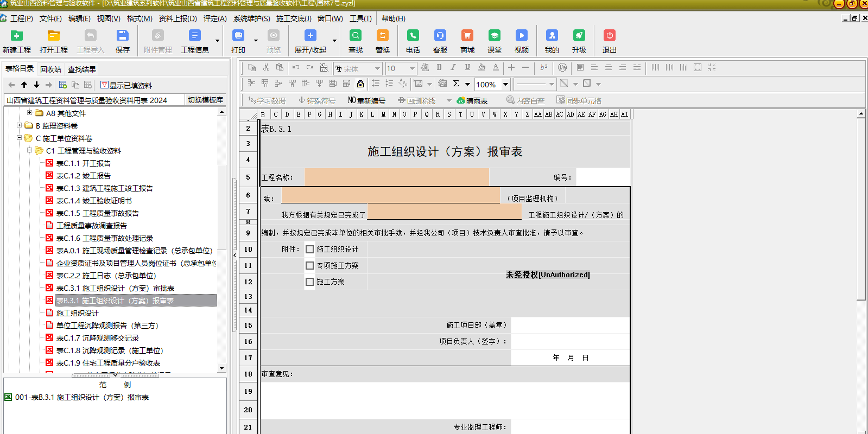Click the orange 工程名称 input field
This screenshot has height=434, width=868.
coord(396,177)
